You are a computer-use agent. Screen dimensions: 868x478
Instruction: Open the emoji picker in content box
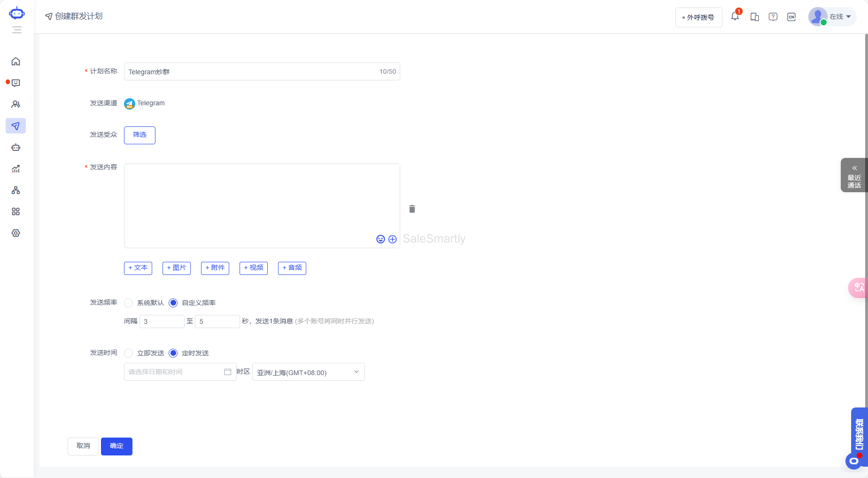coord(380,239)
